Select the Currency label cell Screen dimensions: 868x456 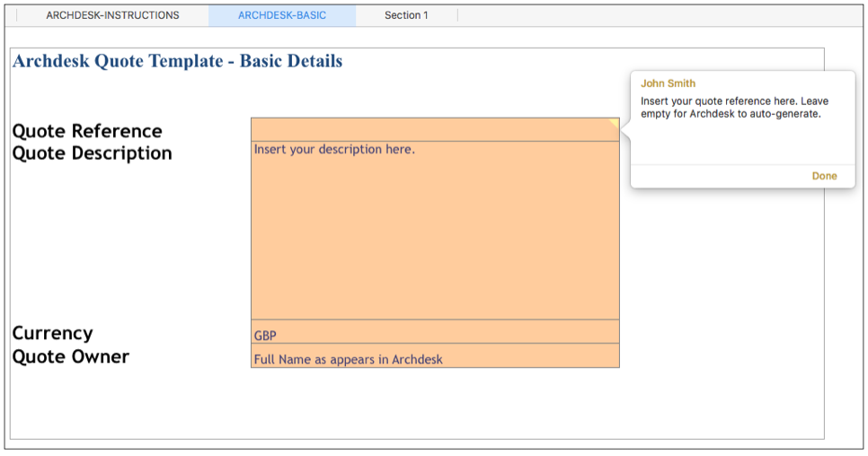click(x=53, y=333)
